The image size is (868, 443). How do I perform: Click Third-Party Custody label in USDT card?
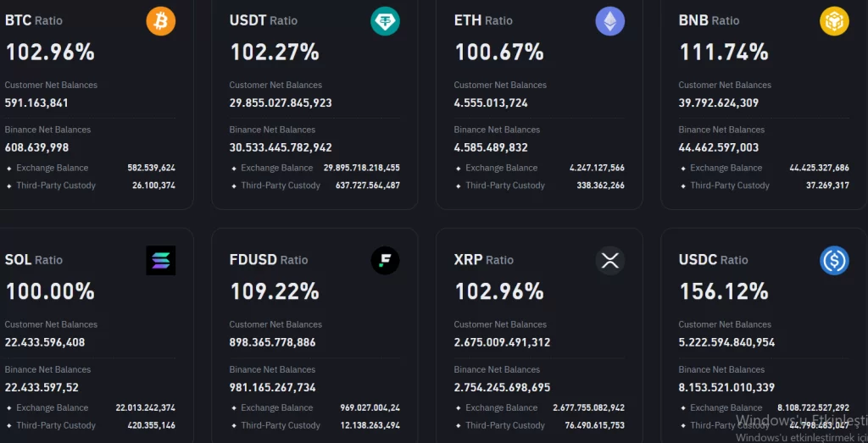click(x=281, y=186)
